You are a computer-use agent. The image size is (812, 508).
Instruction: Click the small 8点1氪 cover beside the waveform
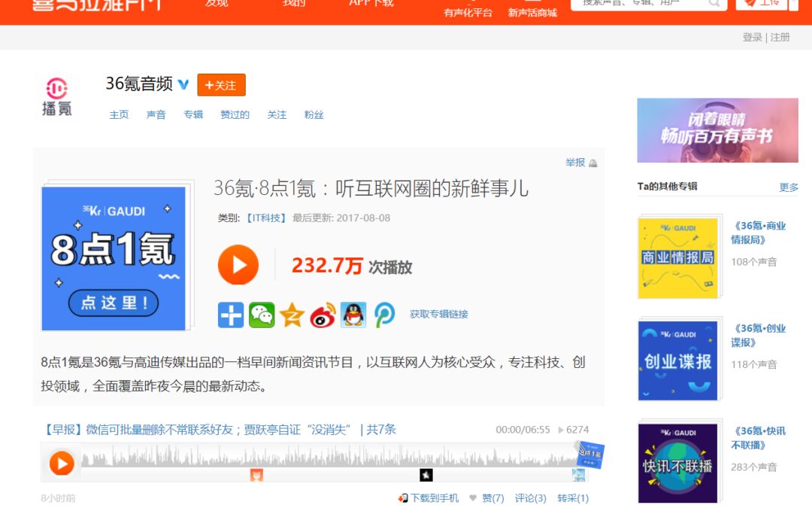pos(590,454)
